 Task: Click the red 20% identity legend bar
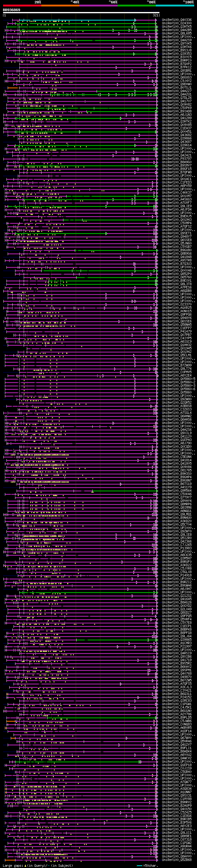click(22, 6)
